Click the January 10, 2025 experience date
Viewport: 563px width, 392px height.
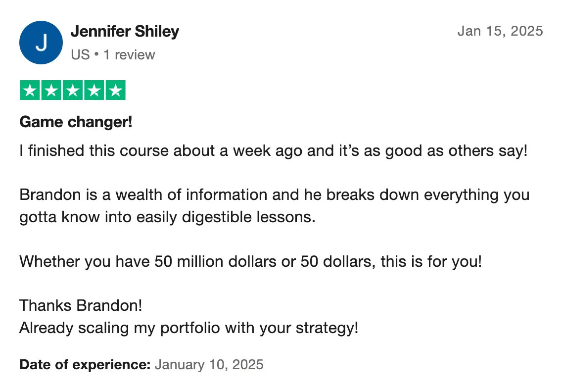[209, 365]
